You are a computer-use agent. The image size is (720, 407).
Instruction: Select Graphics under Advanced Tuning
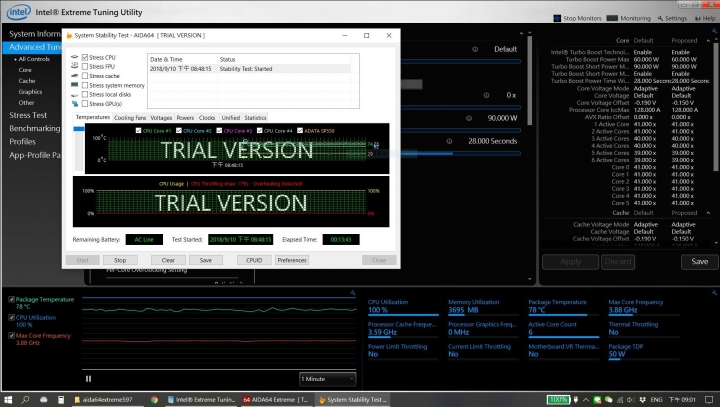pos(30,92)
